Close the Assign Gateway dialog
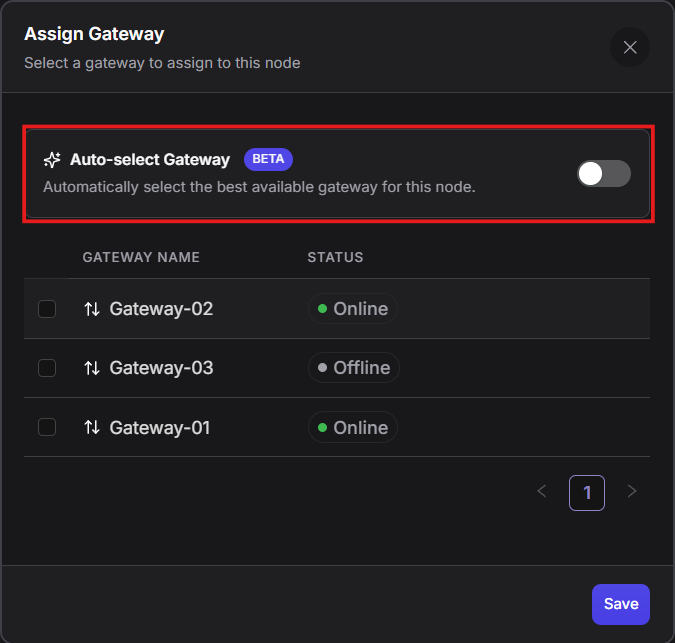Viewport: 675px width, 643px height. click(630, 47)
